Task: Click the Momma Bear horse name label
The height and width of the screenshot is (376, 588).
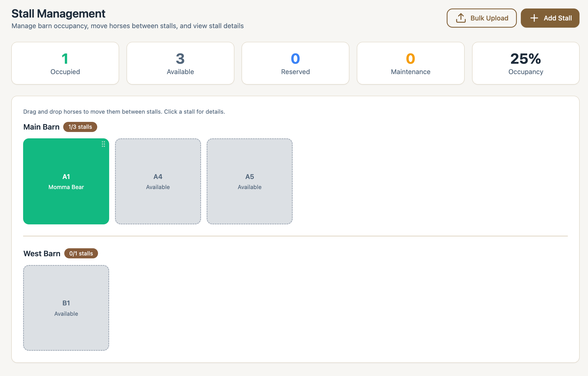Action: (66, 187)
